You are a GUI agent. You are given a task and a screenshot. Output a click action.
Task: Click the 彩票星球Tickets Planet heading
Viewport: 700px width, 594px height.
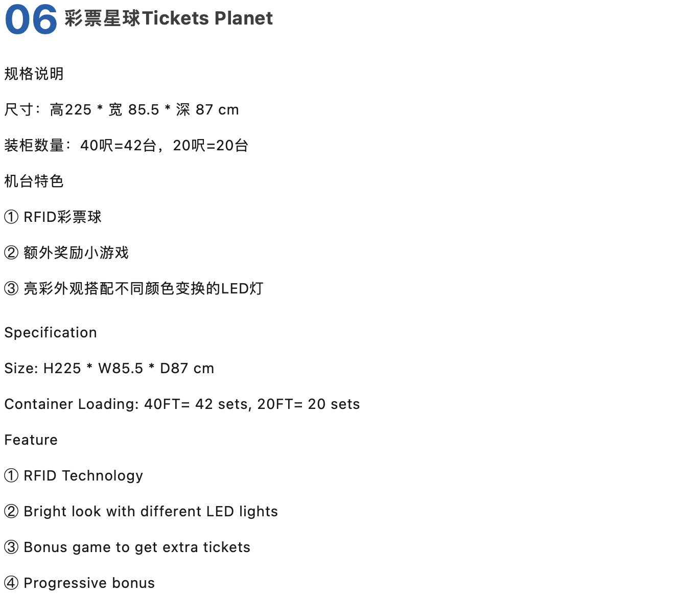(x=169, y=18)
